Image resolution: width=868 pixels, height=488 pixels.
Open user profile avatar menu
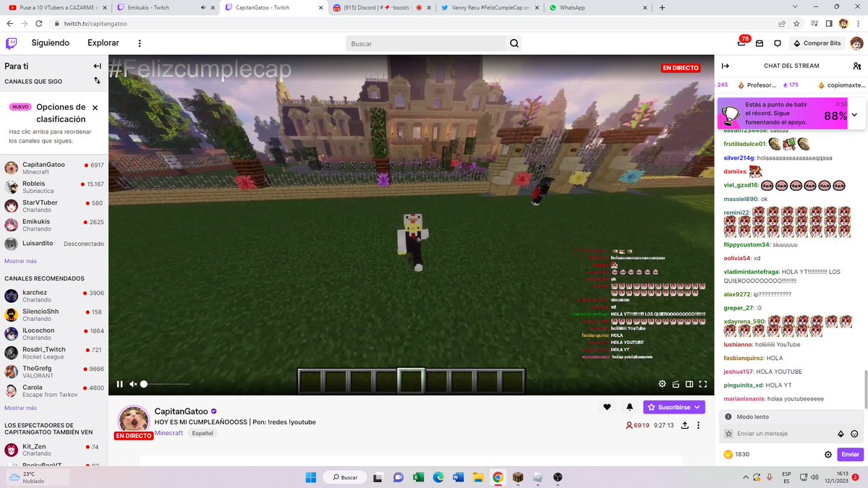[856, 43]
